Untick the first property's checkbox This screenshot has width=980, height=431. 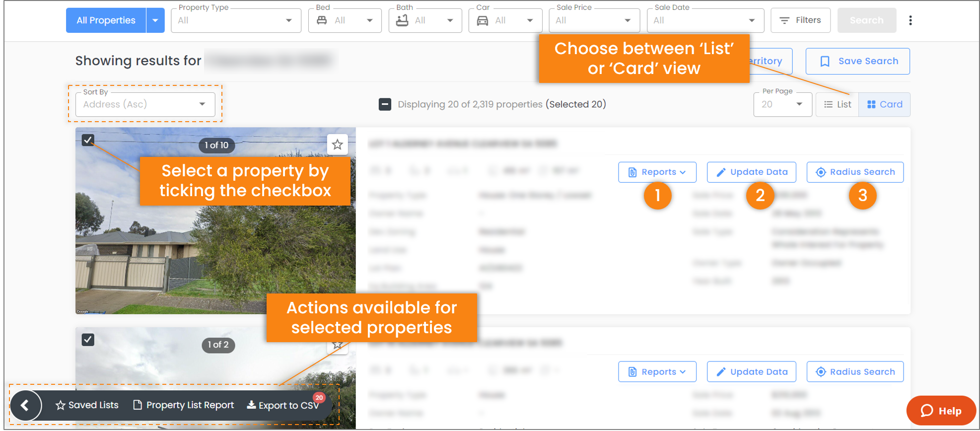point(88,140)
